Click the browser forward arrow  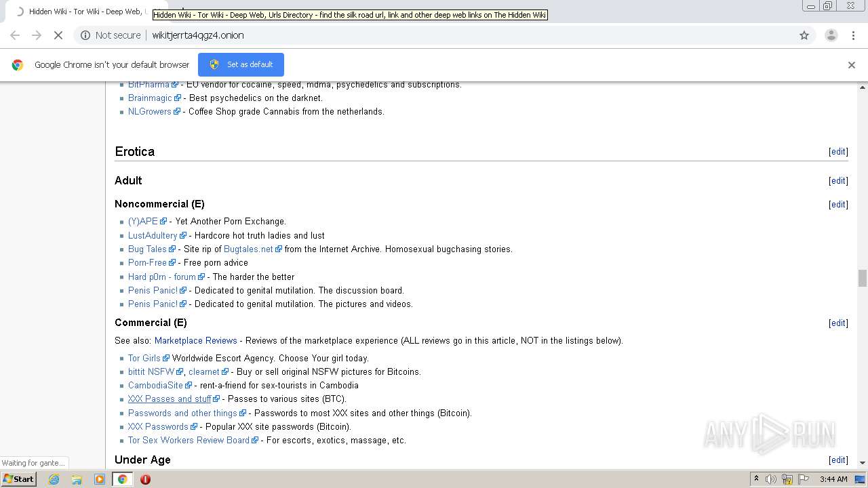click(x=37, y=35)
